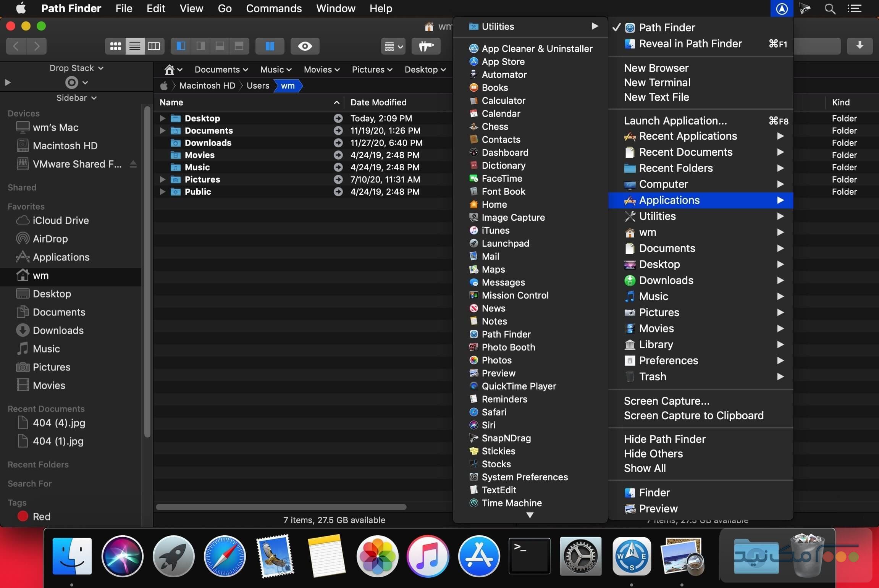Image resolution: width=879 pixels, height=588 pixels.
Task: Toggle the left sidebar panel button
Action: [181, 46]
